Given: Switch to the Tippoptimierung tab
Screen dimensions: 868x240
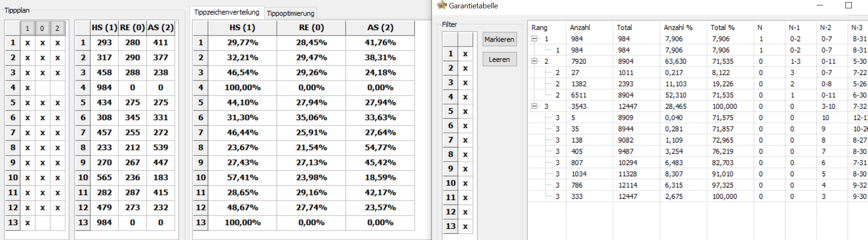Looking at the screenshot, I should click(290, 13).
